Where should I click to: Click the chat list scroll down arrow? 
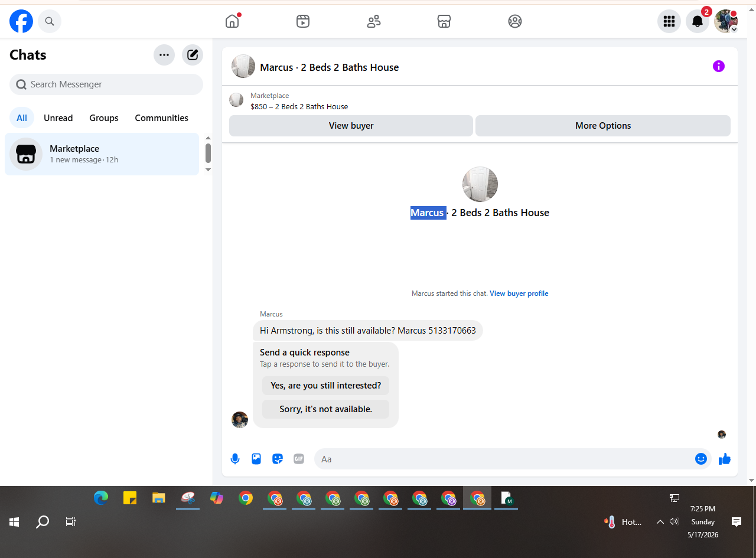point(208,169)
